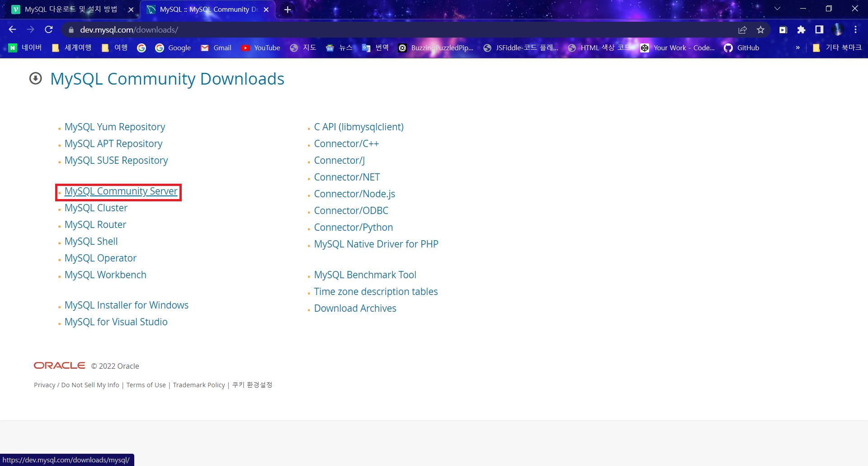Open Connector/ODBC link
The height and width of the screenshot is (466, 868).
(x=351, y=210)
